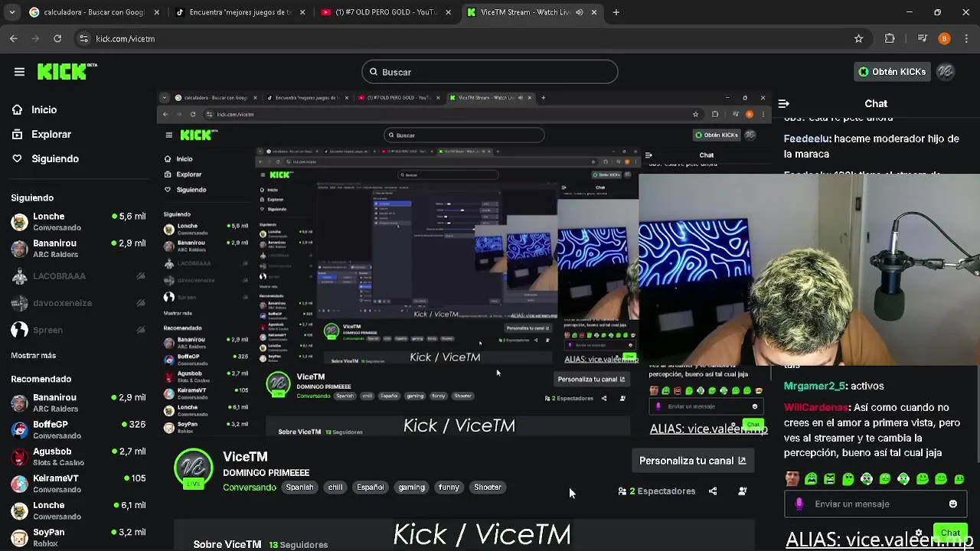Open Chrome profile B avatar
This screenshot has width=980, height=551.
tap(944, 38)
